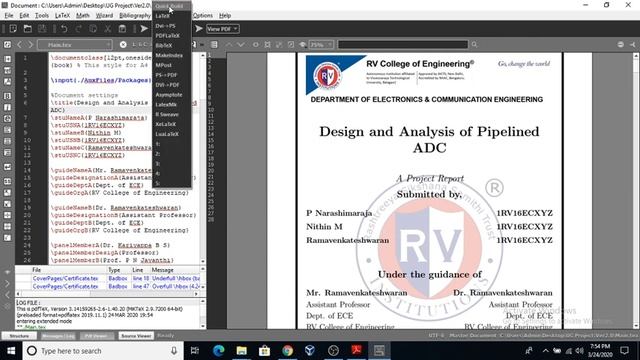Image resolution: width=640 pixels, height=360 pixels.
Task: Choose Asymptote in the Tools menu
Action: (x=171, y=95)
